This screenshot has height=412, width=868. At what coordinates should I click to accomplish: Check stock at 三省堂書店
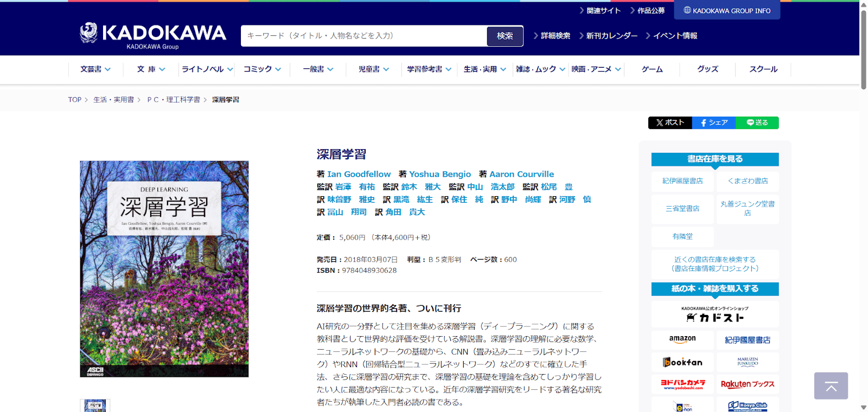tap(682, 209)
